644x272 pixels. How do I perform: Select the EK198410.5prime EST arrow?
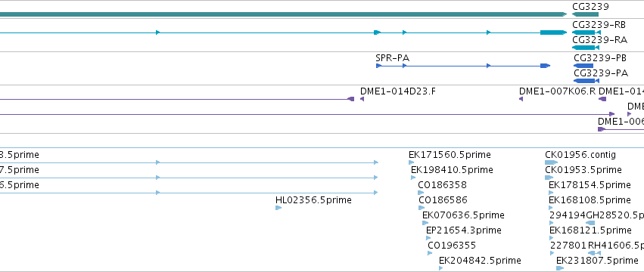413,178
